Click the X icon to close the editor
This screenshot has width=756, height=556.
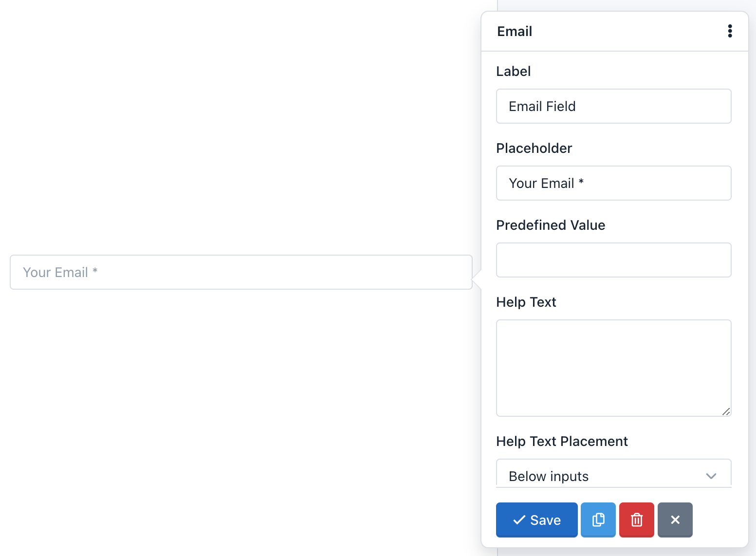(x=675, y=519)
